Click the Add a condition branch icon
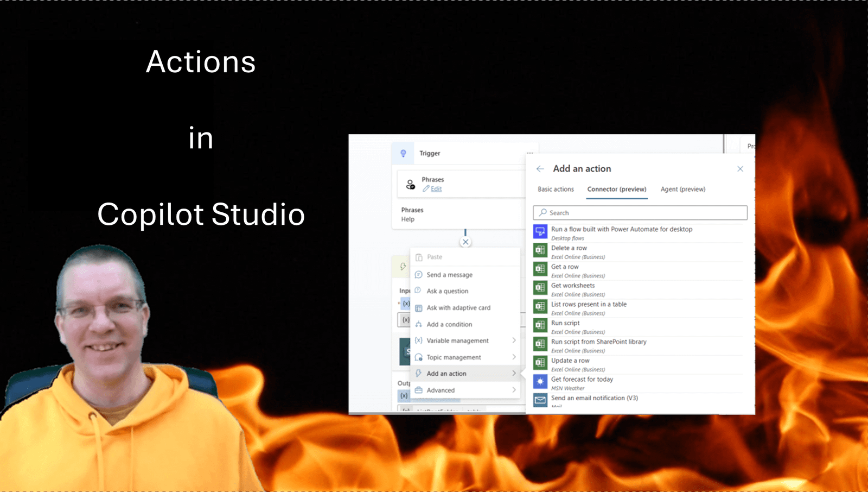This screenshot has width=868, height=492. point(418,324)
